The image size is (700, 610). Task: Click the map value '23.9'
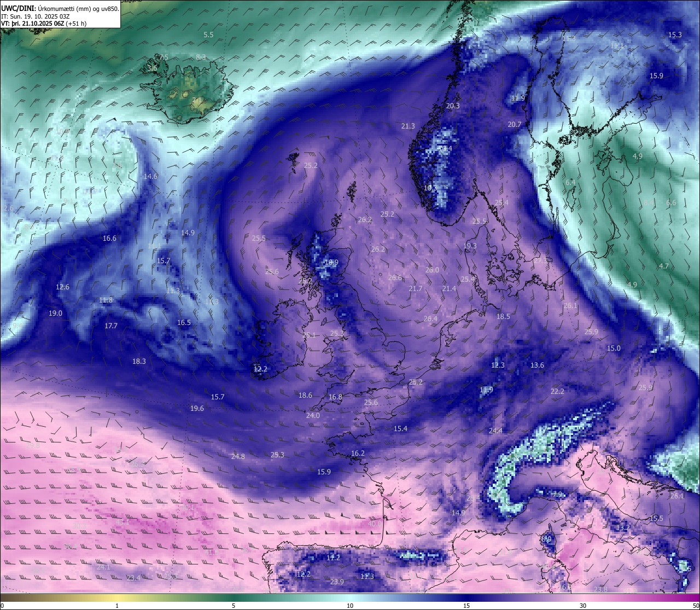click(337, 582)
